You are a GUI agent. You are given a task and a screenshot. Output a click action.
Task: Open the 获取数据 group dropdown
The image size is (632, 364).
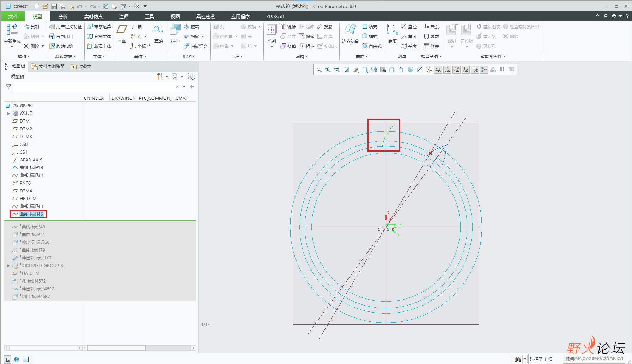tap(66, 56)
